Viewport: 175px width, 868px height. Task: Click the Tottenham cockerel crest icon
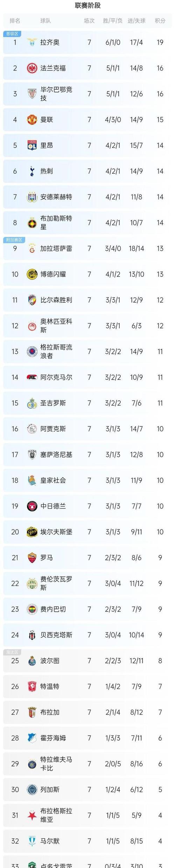click(32, 171)
